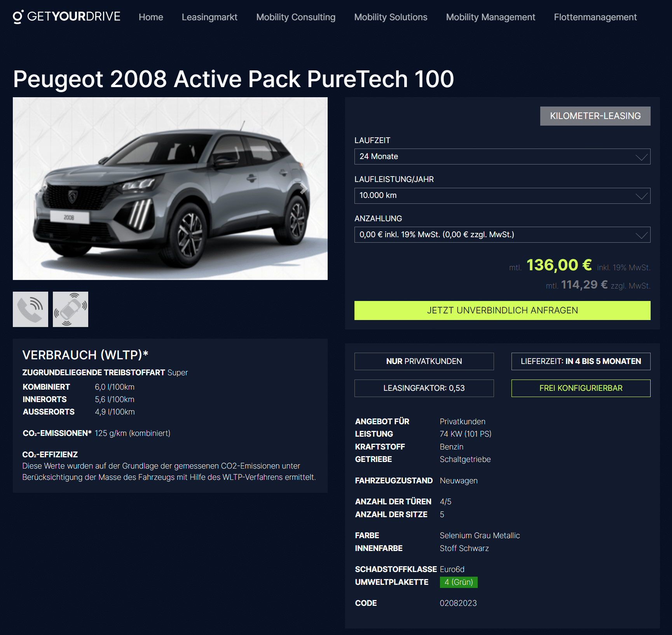Click the Kombiniert 6,0 l/100km value
Viewport: 672px width, 635px height.
click(x=115, y=387)
